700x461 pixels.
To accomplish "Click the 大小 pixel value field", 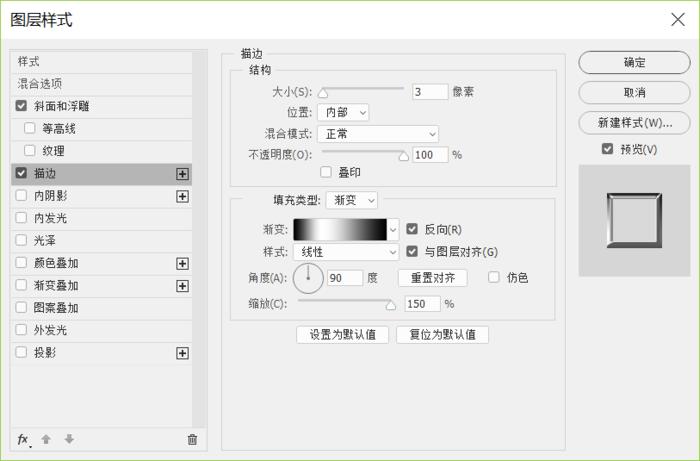I will pos(430,92).
